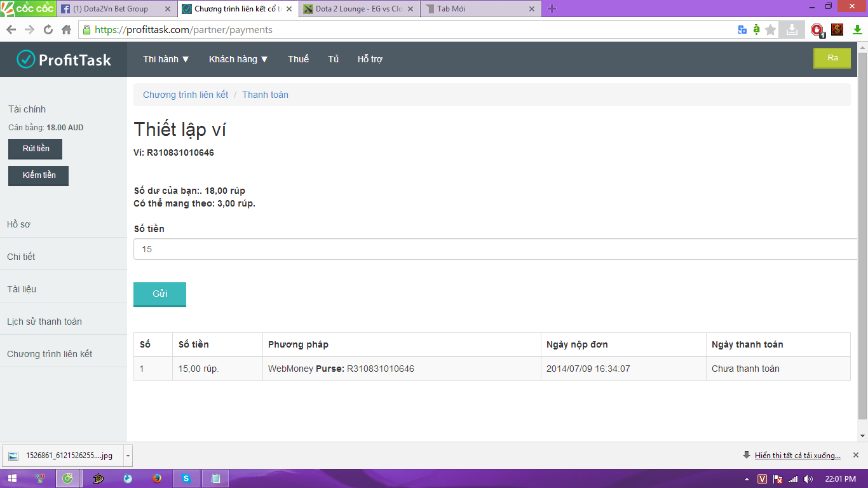Click the Cốc Cốc taskbar icon
Screen dimensions: 868x488
(x=68, y=478)
